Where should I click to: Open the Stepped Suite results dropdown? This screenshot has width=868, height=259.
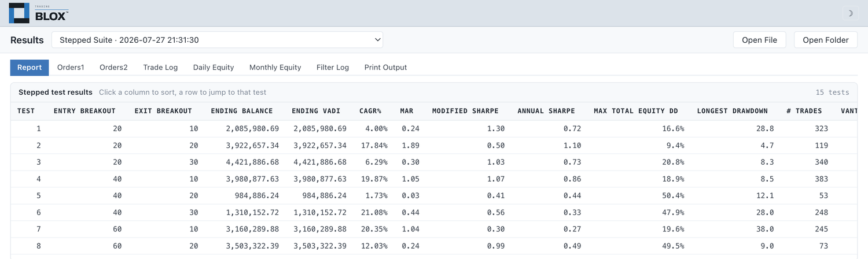217,40
